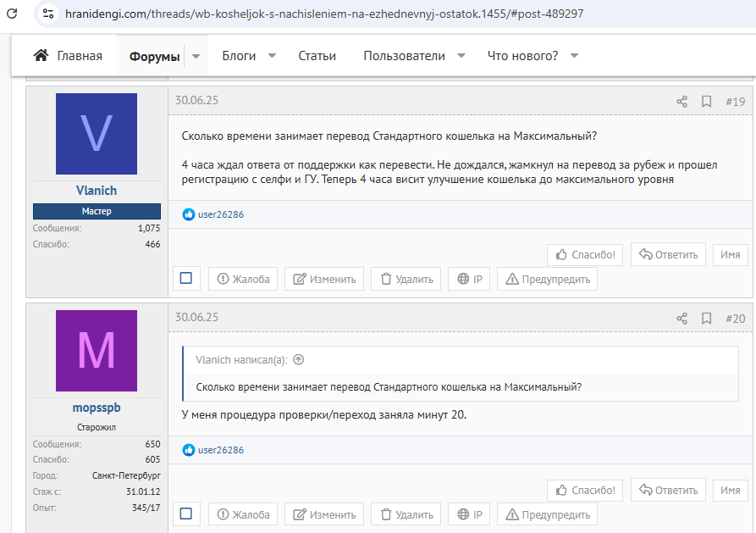Open the Статьи menu item

tap(317, 56)
